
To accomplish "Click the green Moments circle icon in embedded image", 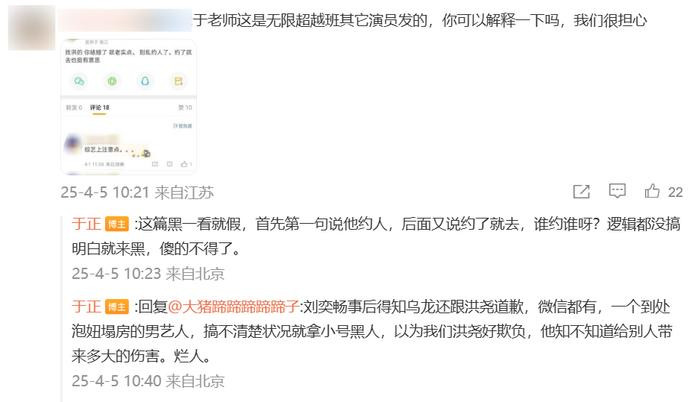I will 112,81.
